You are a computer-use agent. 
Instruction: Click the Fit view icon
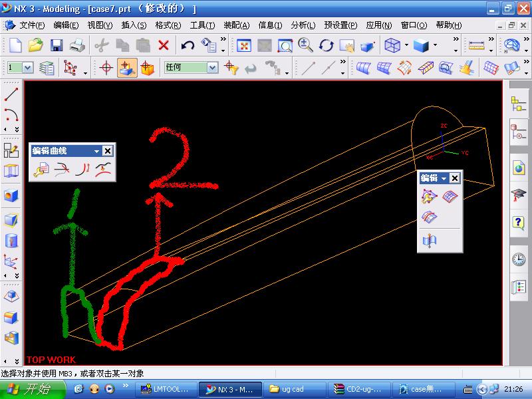click(x=244, y=45)
